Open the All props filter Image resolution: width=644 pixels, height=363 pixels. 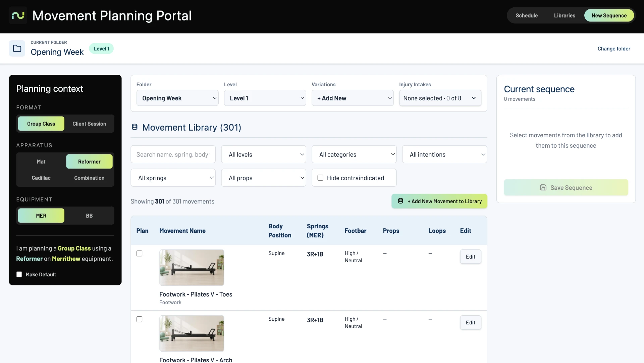point(264,178)
